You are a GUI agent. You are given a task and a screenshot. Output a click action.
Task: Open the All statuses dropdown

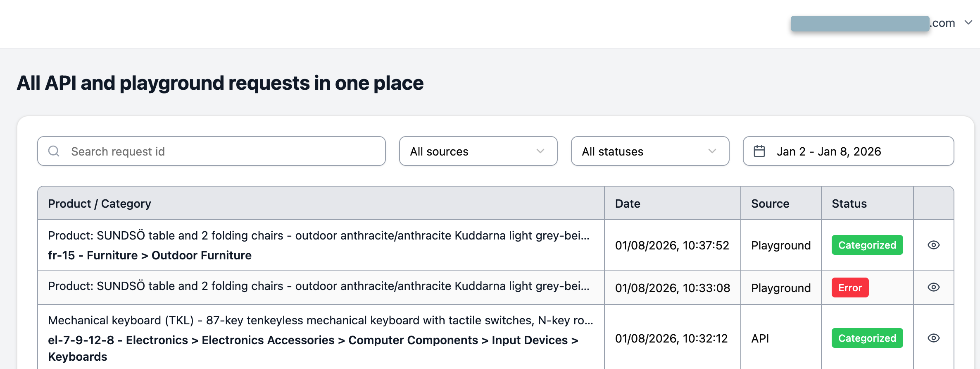tap(650, 151)
